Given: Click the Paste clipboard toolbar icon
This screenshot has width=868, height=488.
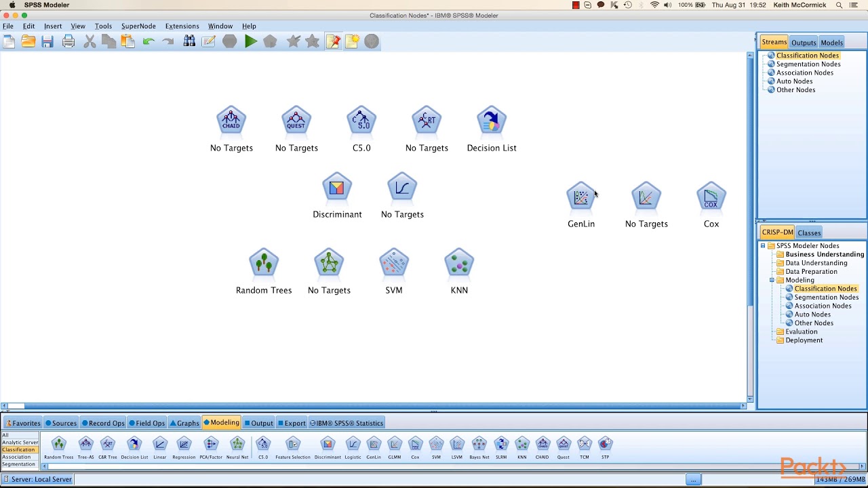Looking at the screenshot, I should pyautogui.click(x=127, y=41).
